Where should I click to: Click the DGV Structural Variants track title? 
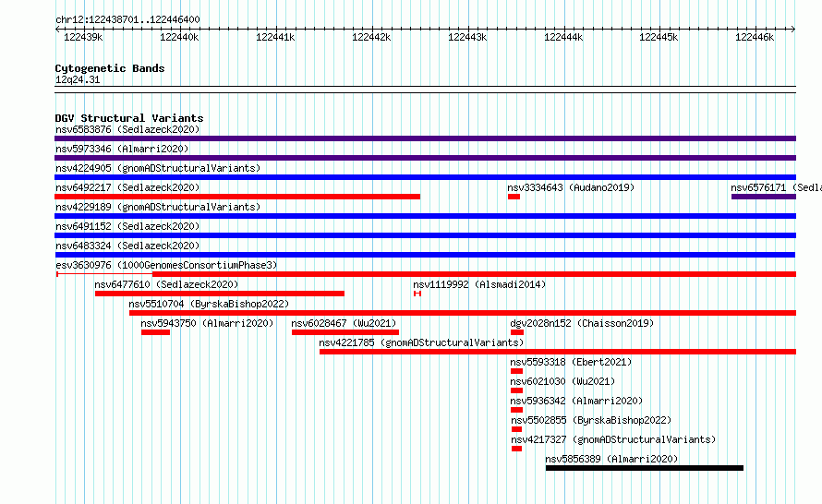tap(129, 118)
